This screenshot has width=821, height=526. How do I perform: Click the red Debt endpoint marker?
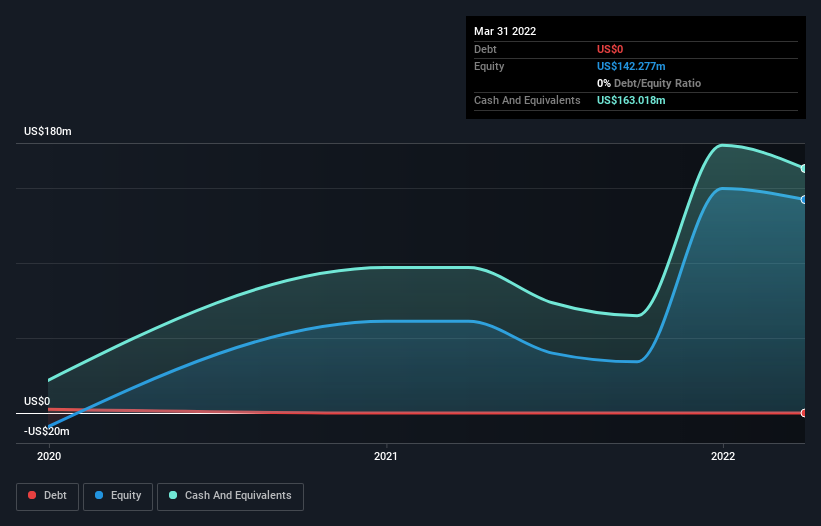tap(804, 413)
